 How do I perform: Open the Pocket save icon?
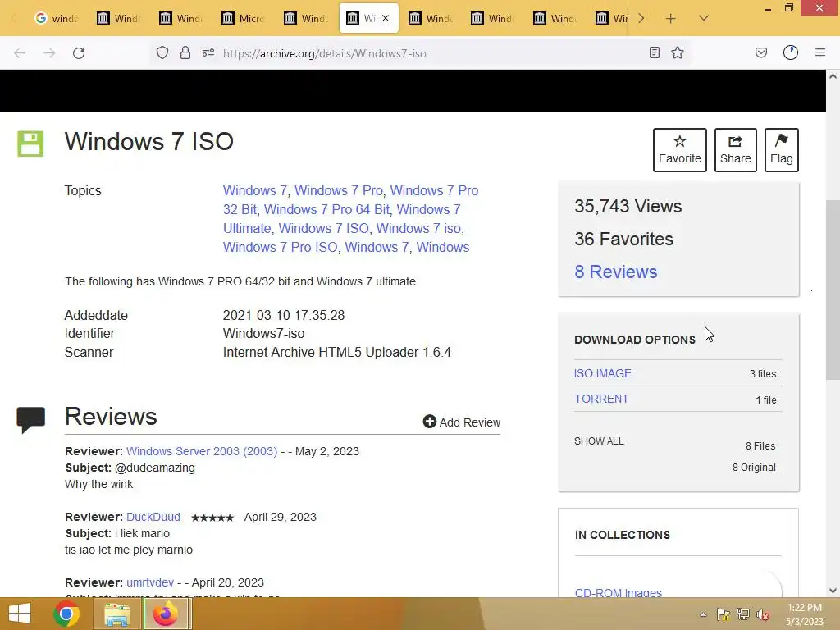pyautogui.click(x=761, y=52)
